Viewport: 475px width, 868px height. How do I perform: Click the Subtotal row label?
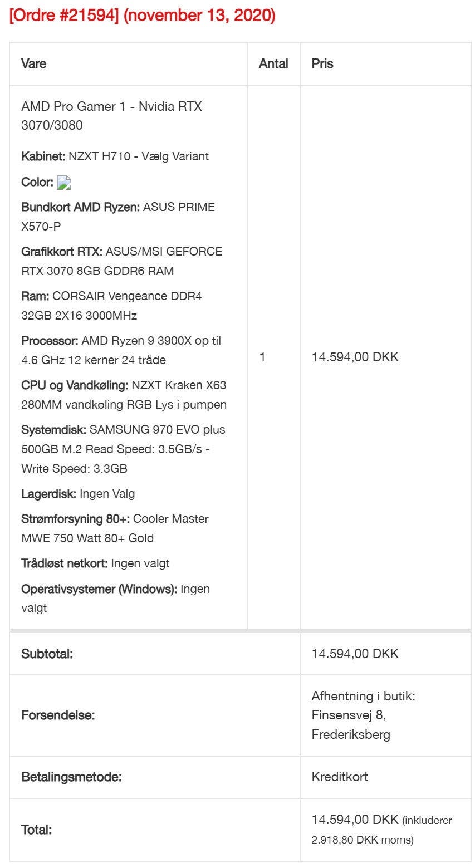coord(47,654)
